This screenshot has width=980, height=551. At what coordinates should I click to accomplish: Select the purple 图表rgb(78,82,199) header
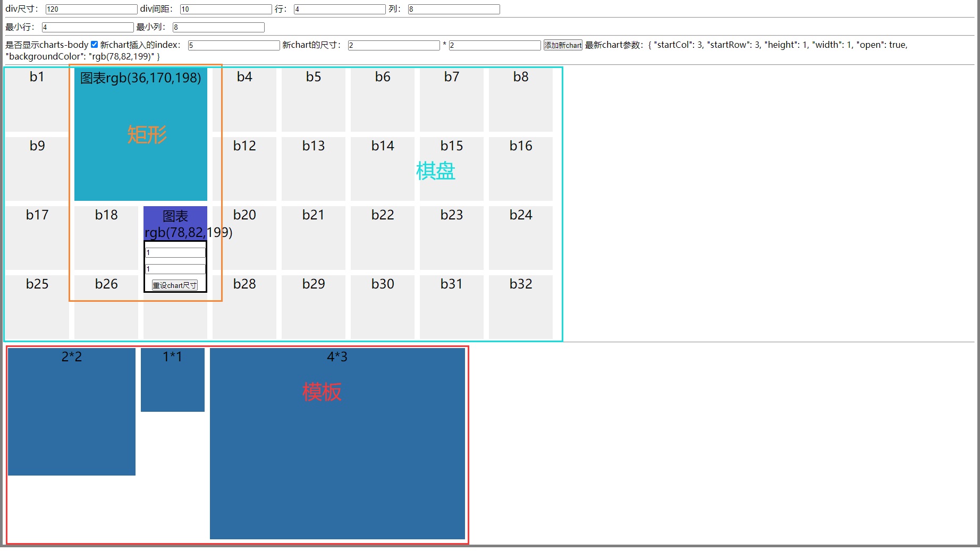tap(175, 224)
